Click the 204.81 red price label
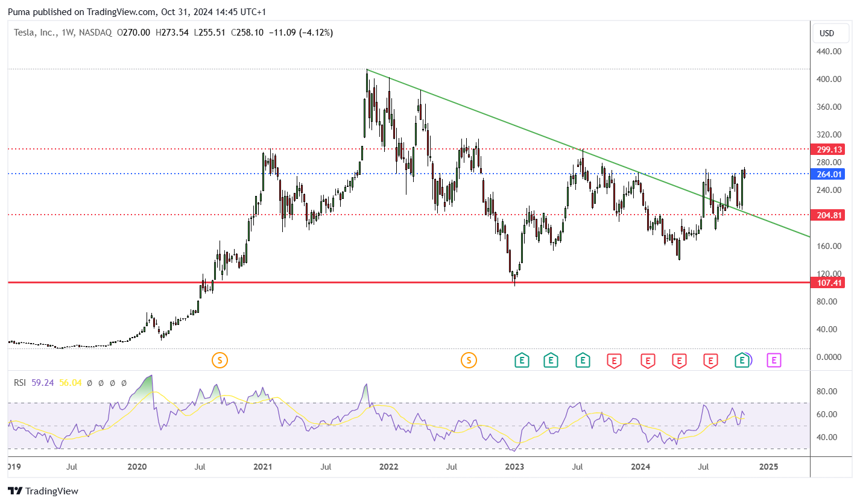 829,215
